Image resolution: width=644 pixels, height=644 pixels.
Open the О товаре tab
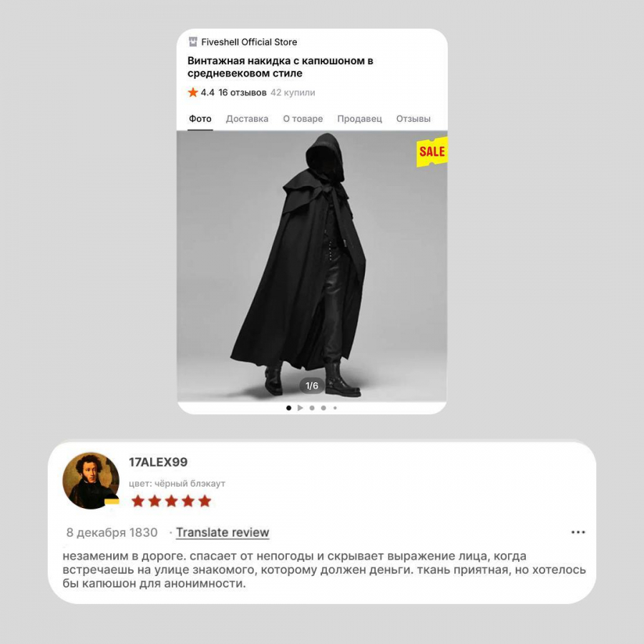(x=303, y=119)
